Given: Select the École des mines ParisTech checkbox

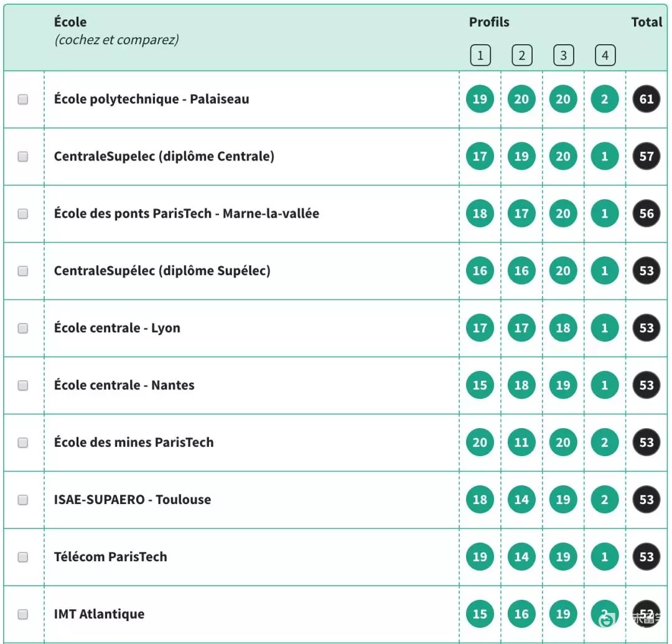Looking at the screenshot, I should (x=23, y=442).
